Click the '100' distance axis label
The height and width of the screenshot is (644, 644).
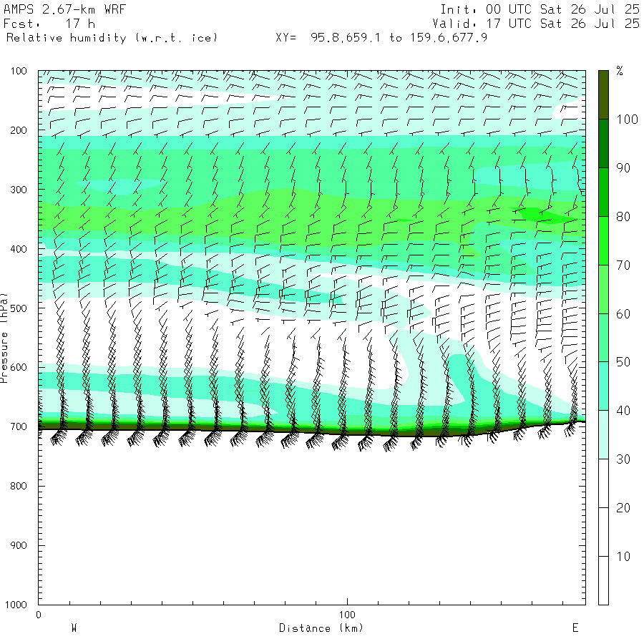click(x=347, y=615)
